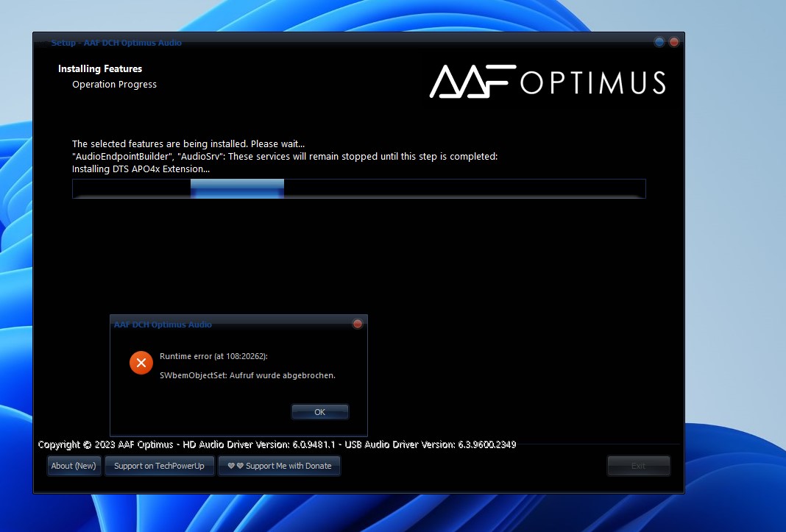Click the installation progress bar

[359, 188]
